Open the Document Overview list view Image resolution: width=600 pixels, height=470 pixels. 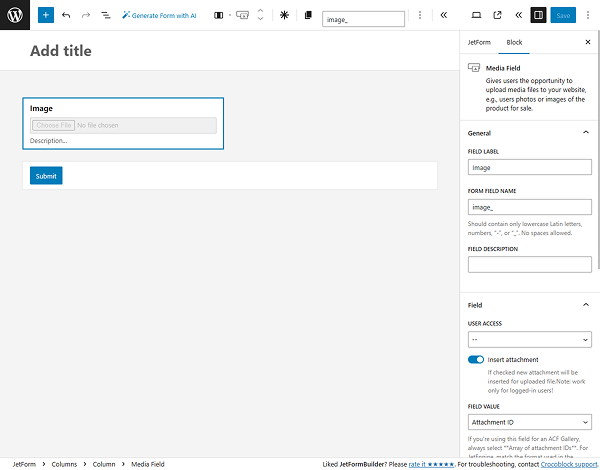point(106,15)
